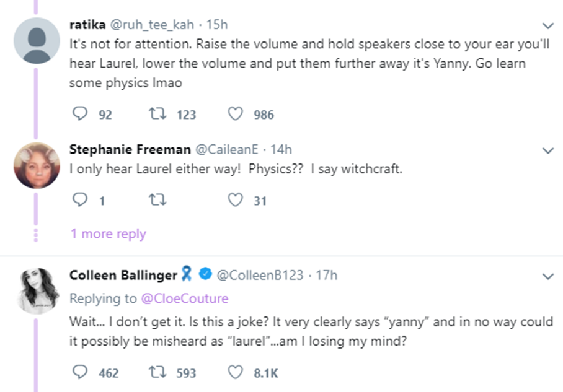
Task: Reply to Stephanie Freeman's tweet
Action: tap(80, 200)
